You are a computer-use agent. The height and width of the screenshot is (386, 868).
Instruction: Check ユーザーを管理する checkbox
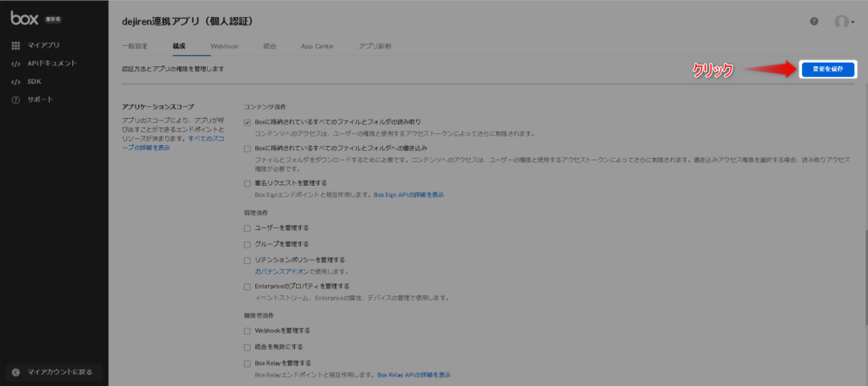(248, 228)
